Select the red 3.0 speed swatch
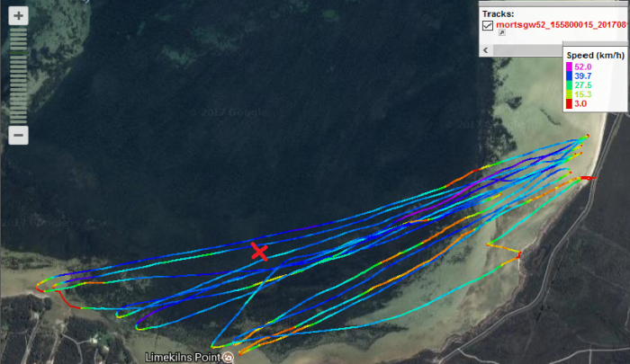 (x=570, y=104)
